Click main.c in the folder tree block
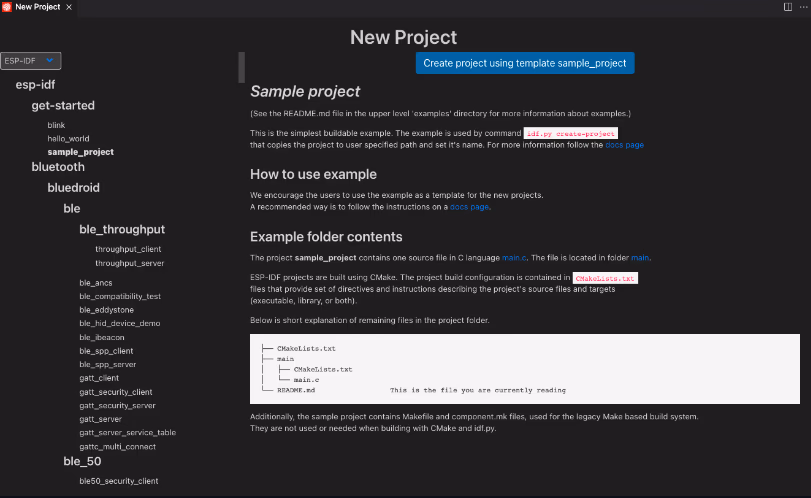This screenshot has width=811, height=498. 306,380
